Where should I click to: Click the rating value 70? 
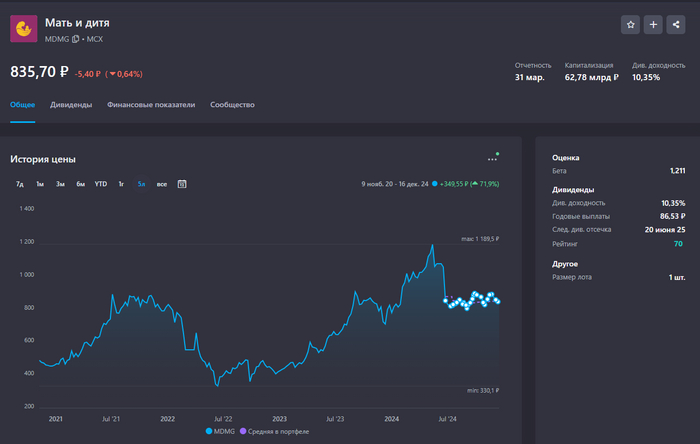coord(678,244)
